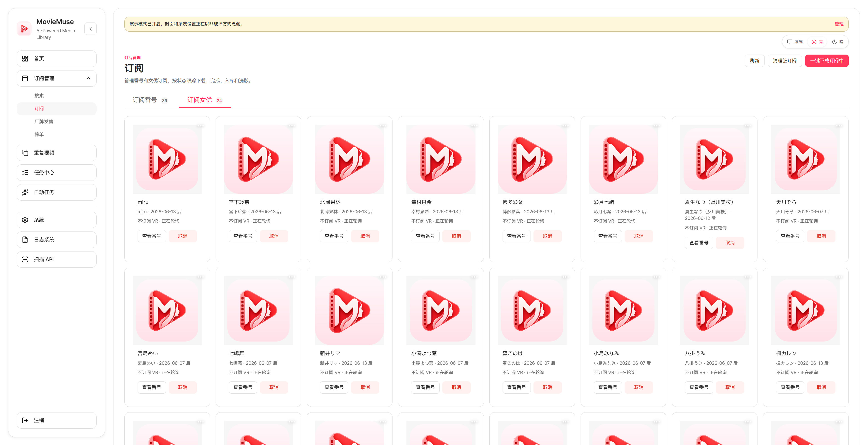Collapse the 订阅管理 sidebar section
The width and height of the screenshot is (868, 445).
57,78
